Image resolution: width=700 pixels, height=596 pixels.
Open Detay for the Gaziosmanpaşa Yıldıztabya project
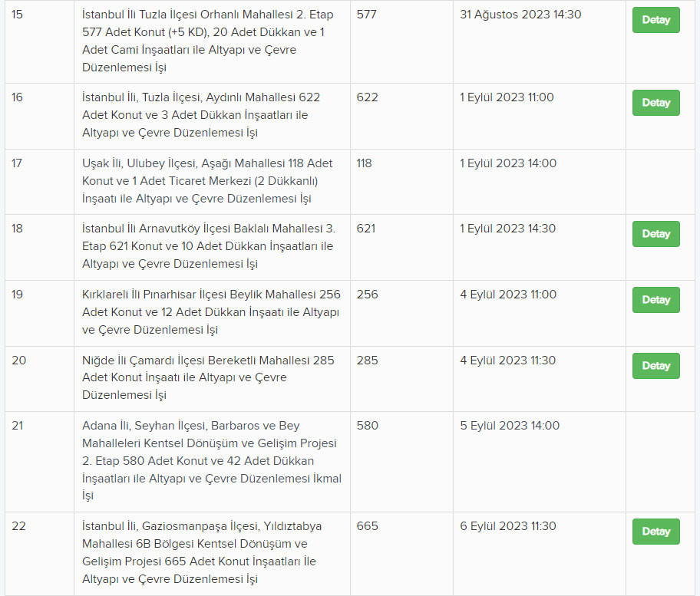tap(655, 532)
